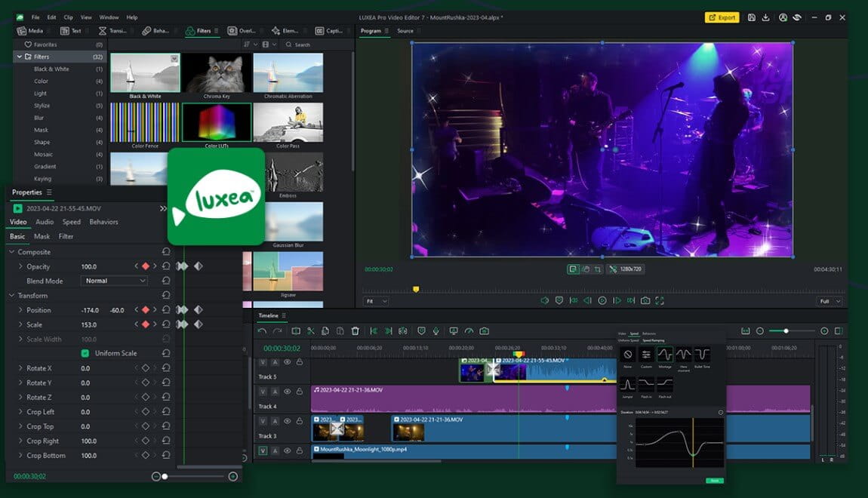
Task: Click the fullscreen icon under the preview
Action: coord(660,300)
